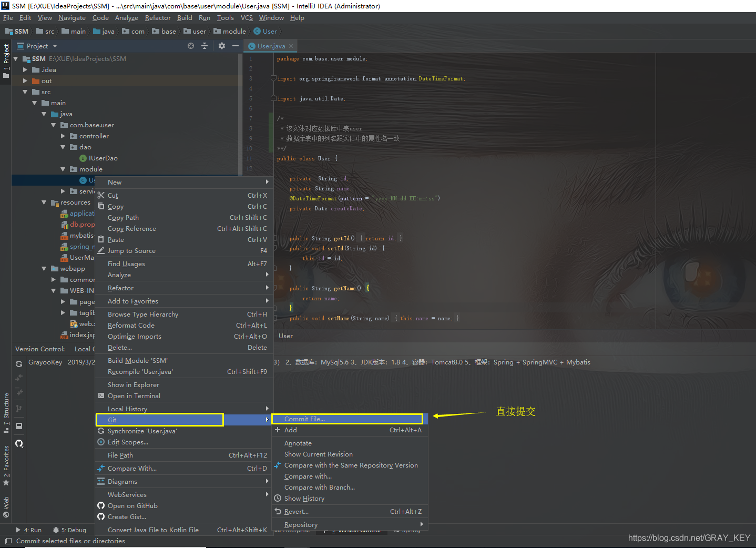Click Cut scissors icon in context menu

[x=101, y=196]
